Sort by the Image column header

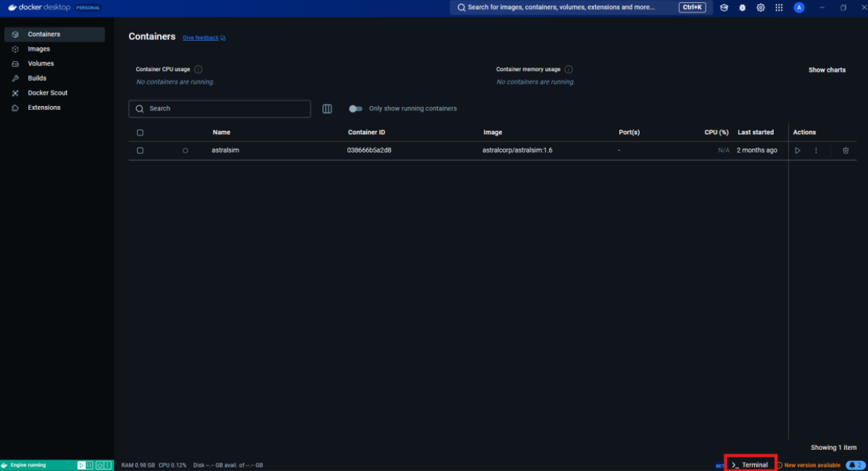point(493,133)
